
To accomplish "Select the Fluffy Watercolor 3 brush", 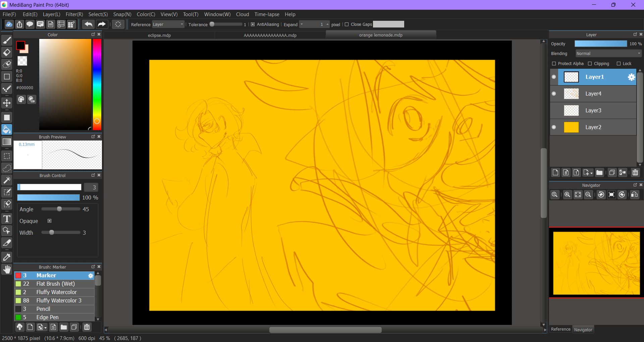I will click(x=59, y=300).
